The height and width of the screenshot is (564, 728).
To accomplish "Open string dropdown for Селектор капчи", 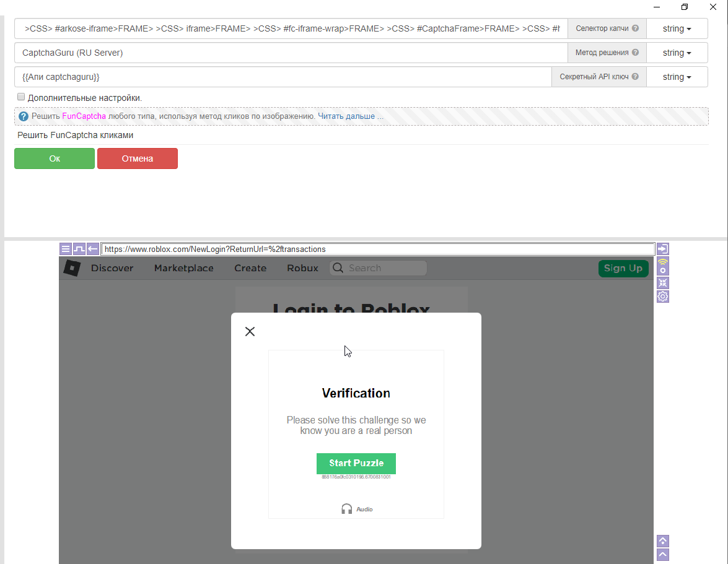I will tap(677, 28).
